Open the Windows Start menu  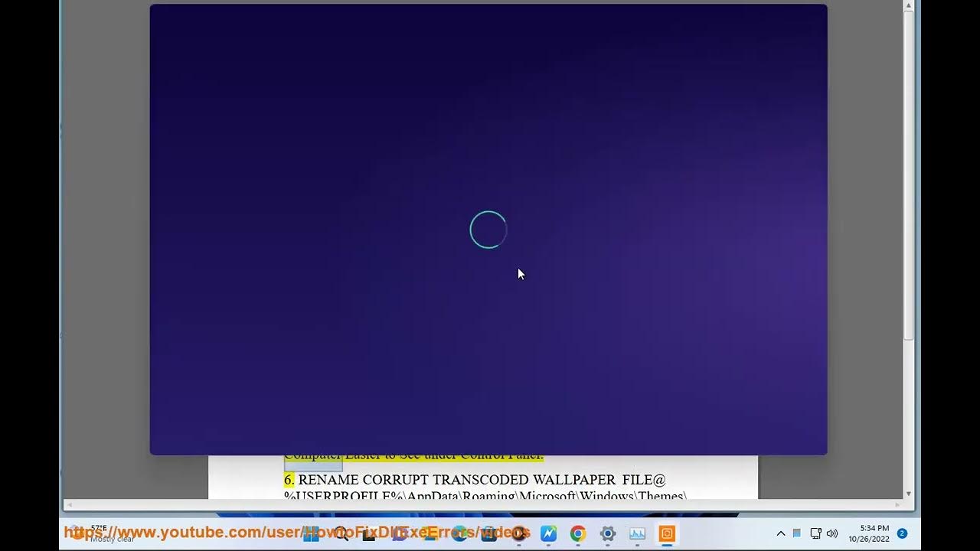(x=312, y=533)
